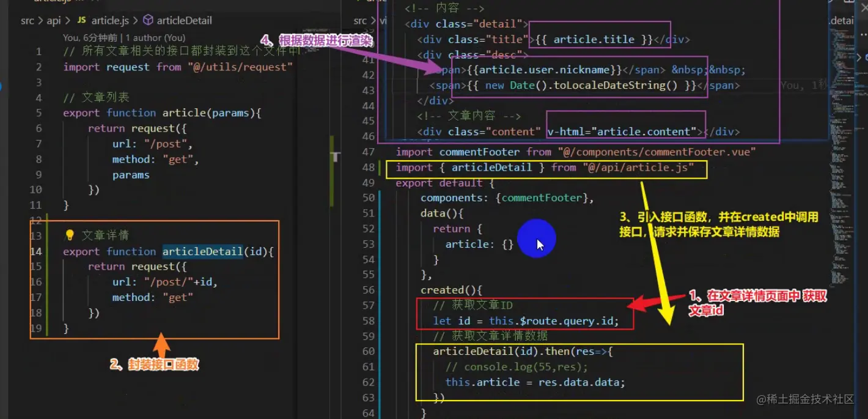Viewport: 868px width, 419px height.
Task: Click line number 19 in the left gutter
Action: 35,328
